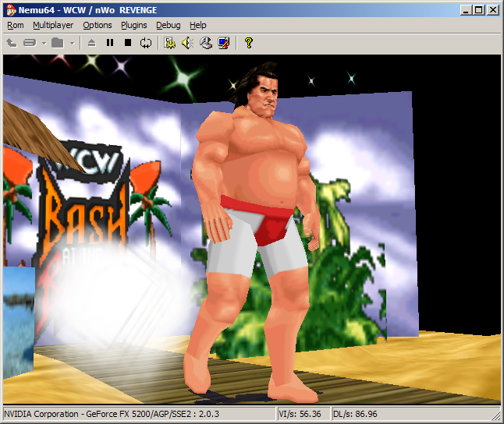Click the Nemu64 title bar app icon

(x=10, y=9)
